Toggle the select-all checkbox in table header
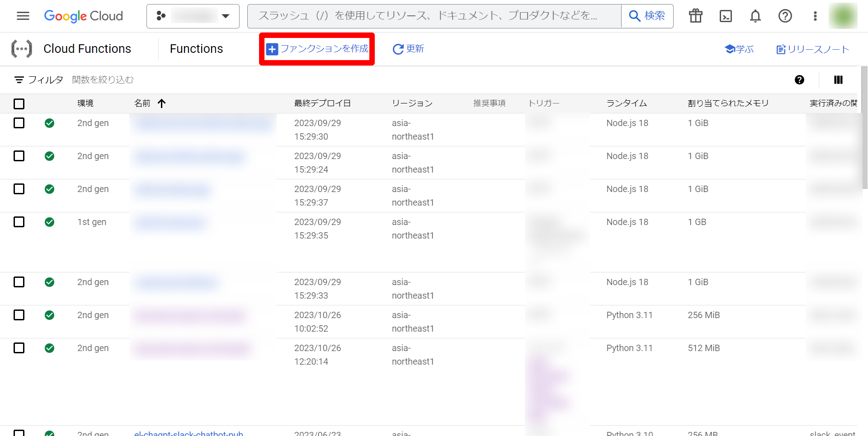This screenshot has height=436, width=868. point(19,104)
